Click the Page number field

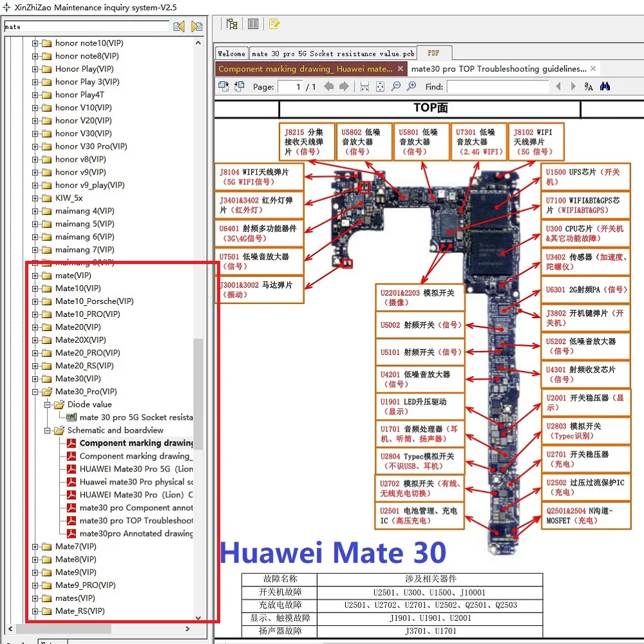point(291,87)
